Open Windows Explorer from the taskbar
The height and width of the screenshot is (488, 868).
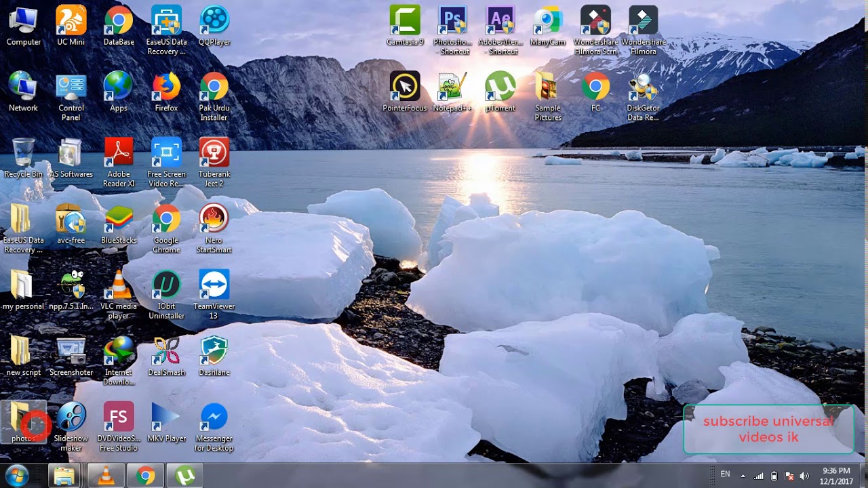64,476
